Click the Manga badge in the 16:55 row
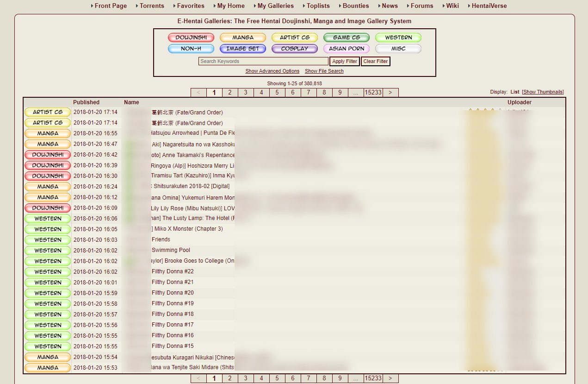 click(x=48, y=133)
